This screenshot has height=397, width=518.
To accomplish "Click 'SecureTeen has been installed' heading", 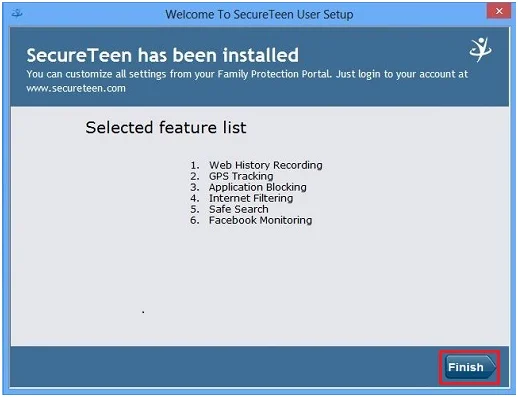I will 162,55.
